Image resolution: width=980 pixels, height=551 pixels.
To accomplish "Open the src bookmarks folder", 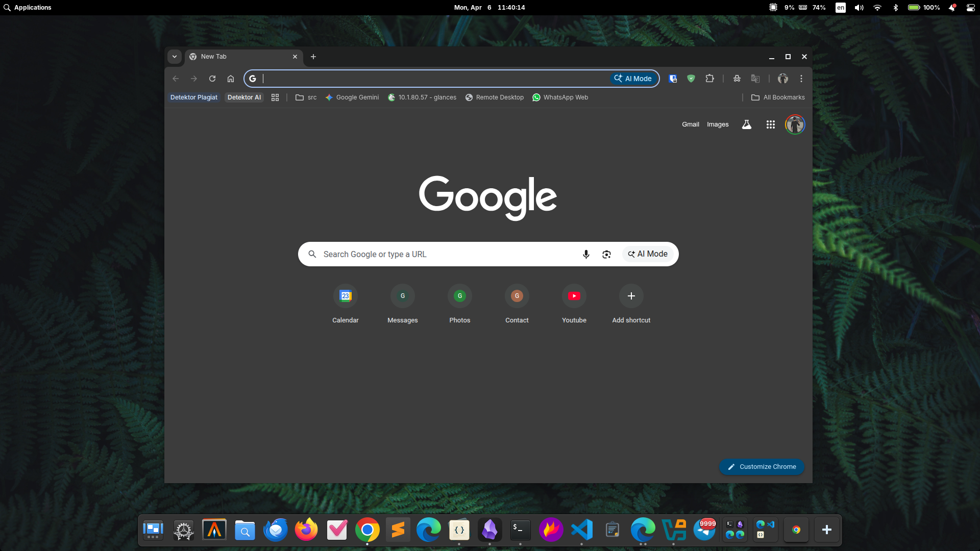I will pos(306,97).
